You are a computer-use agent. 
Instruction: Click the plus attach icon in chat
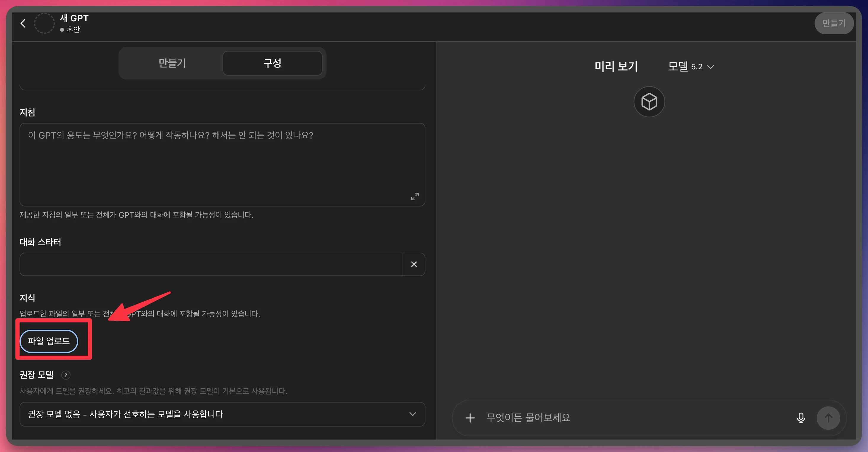click(470, 418)
